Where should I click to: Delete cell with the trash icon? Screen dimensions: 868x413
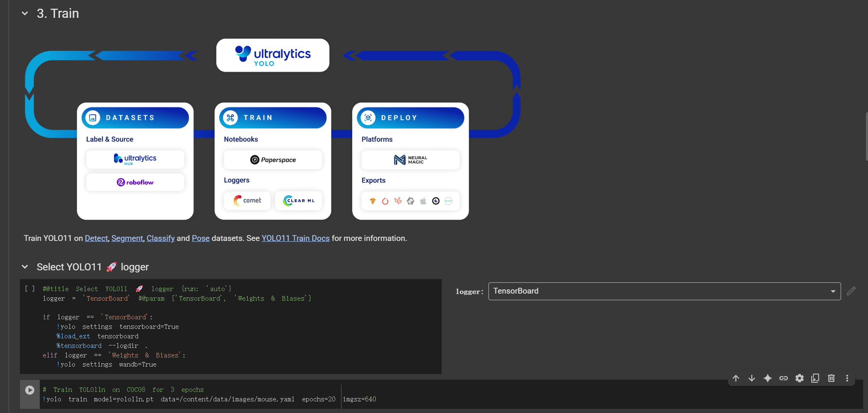coord(831,378)
